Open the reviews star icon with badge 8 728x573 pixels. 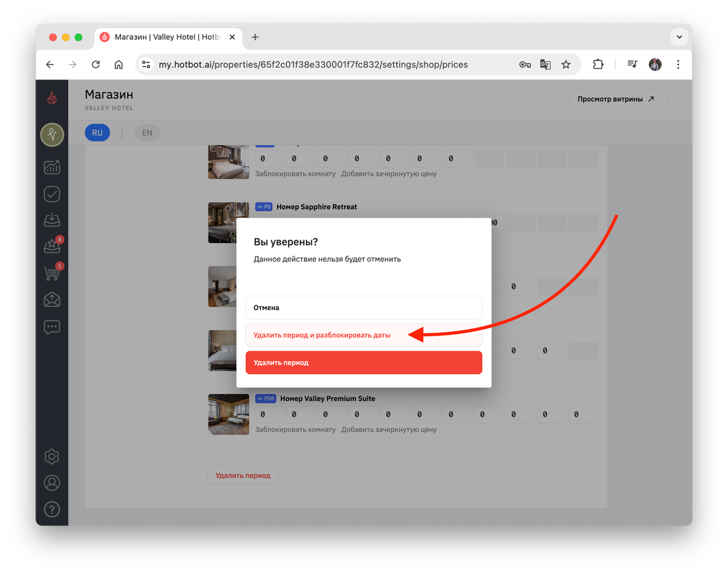pos(52,245)
